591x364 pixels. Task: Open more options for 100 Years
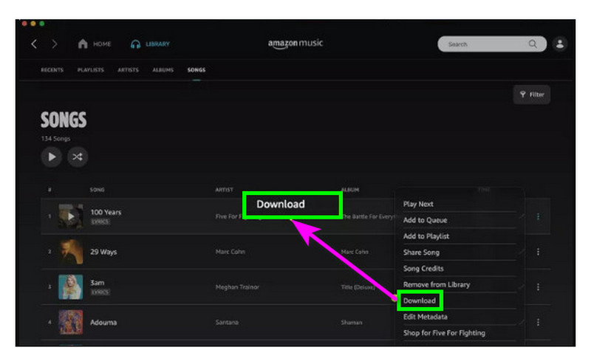pos(538,216)
